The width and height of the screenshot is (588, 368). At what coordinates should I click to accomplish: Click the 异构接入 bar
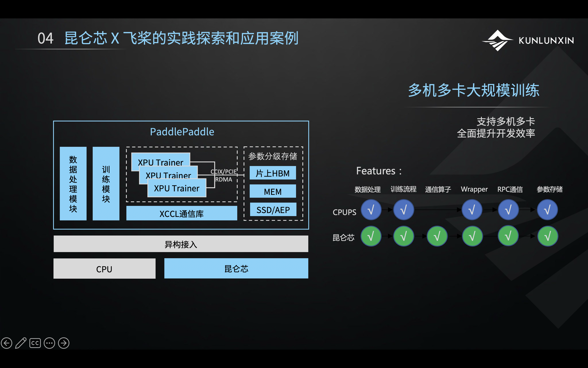point(181,244)
